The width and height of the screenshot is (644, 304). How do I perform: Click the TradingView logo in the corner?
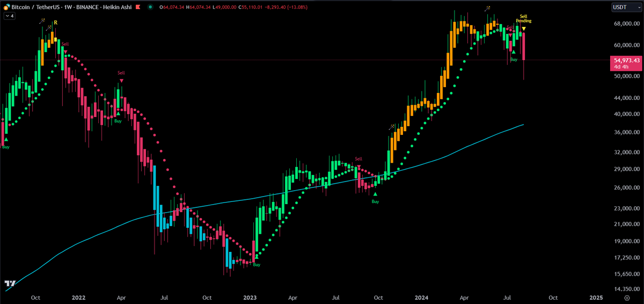point(9,283)
